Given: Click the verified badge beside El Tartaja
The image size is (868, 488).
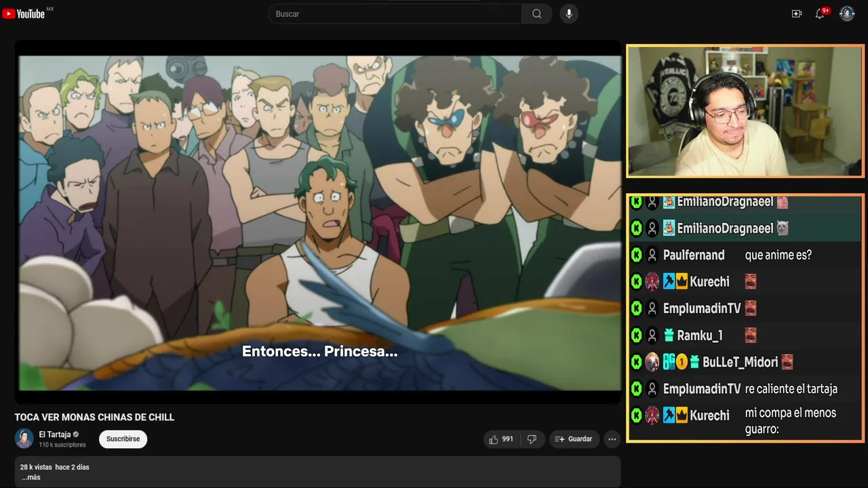Looking at the screenshot, I should pyautogui.click(x=76, y=434).
